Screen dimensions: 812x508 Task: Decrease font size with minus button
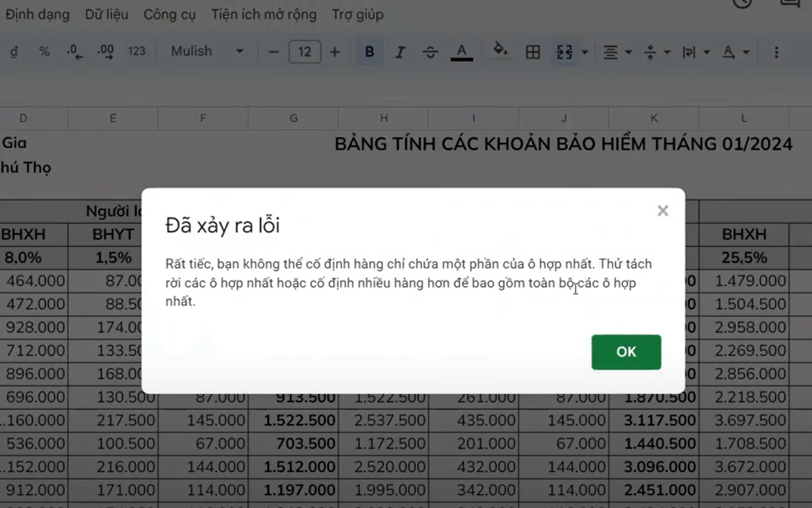point(274,52)
